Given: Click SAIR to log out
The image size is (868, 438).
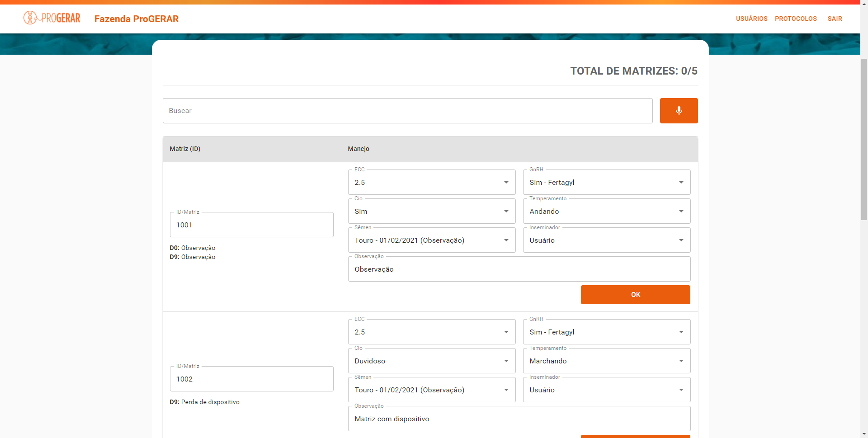Looking at the screenshot, I should click(x=835, y=19).
